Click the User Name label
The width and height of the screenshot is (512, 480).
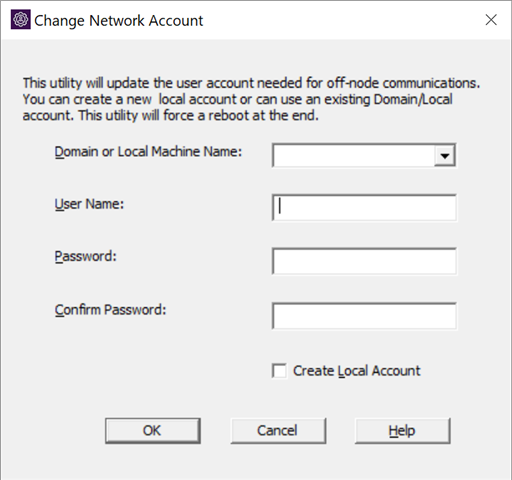[89, 204]
